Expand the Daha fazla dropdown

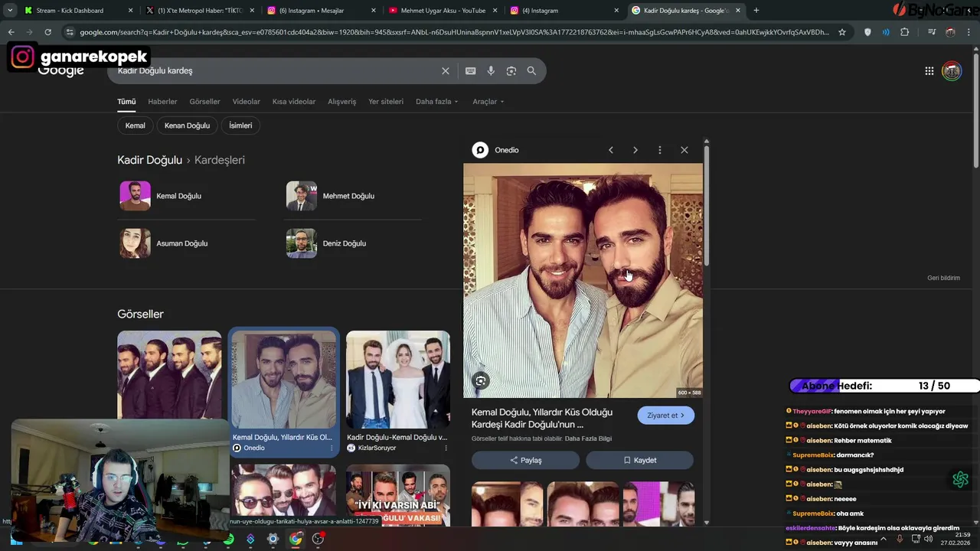437,101
